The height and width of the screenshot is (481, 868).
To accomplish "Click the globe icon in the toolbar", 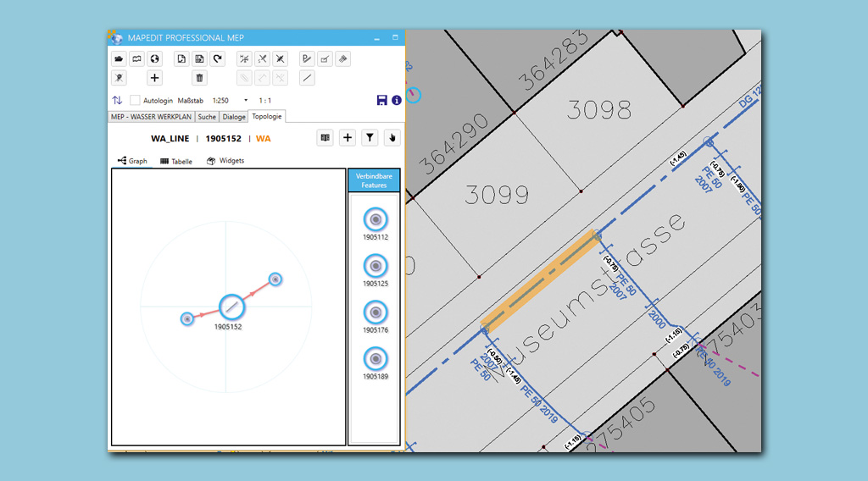I will click(154, 59).
